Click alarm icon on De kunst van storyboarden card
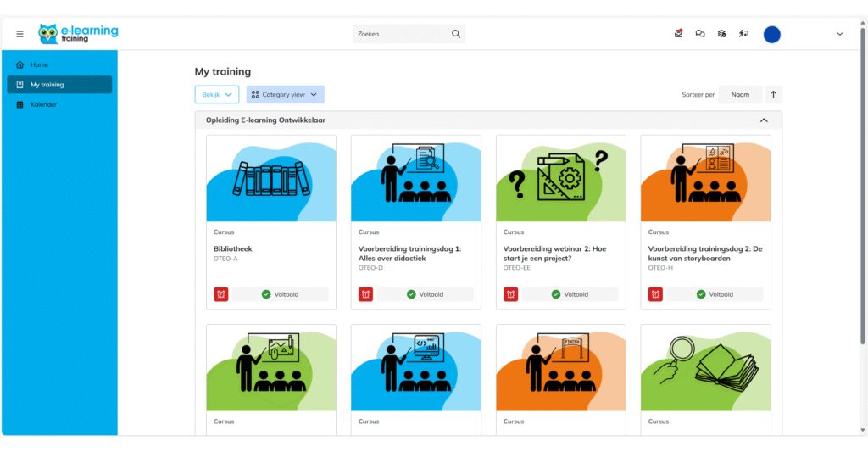The height and width of the screenshot is (452, 868). coord(656,294)
